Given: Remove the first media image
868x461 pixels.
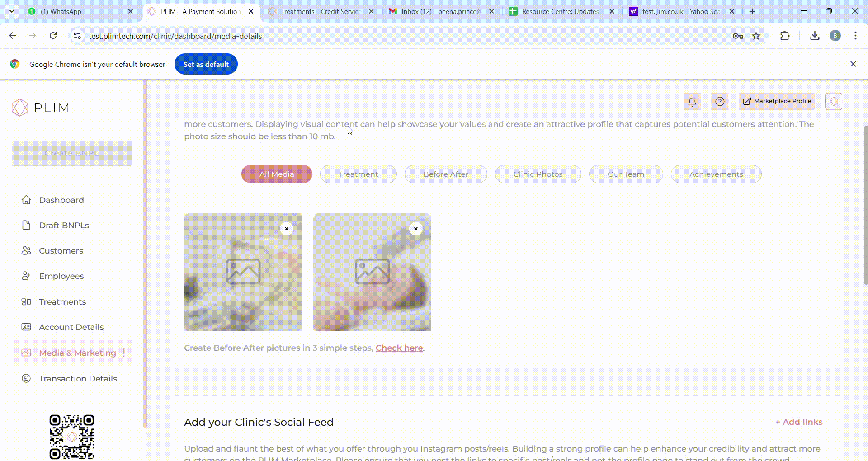Looking at the screenshot, I should click(x=287, y=229).
